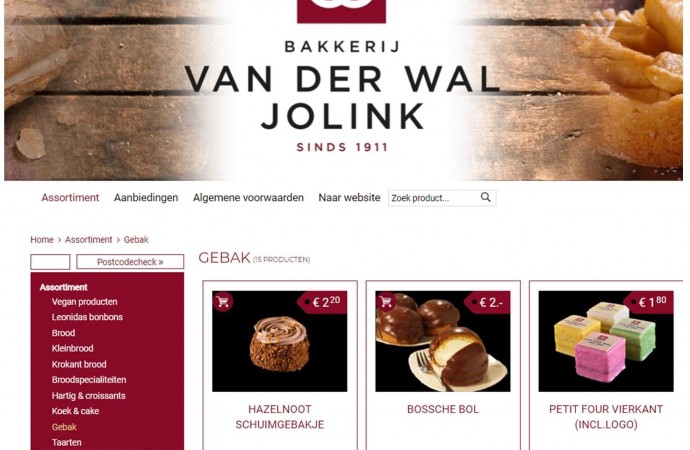Go to Naar website link

tap(349, 198)
